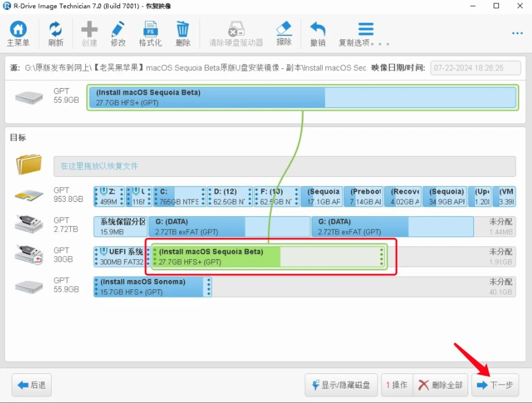Expand the green Install macOS Sequoia Beta target handle

[x=381, y=257]
